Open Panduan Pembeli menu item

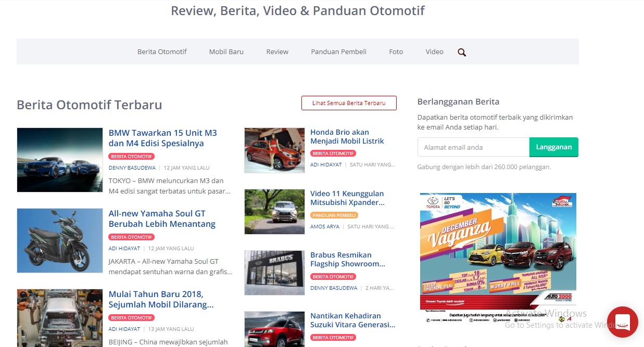339,52
